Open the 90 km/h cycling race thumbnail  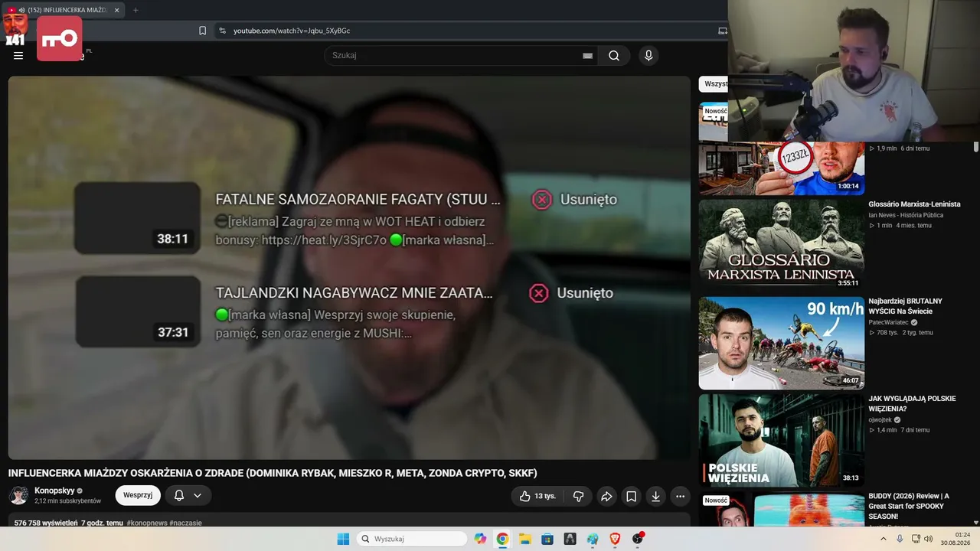(782, 343)
